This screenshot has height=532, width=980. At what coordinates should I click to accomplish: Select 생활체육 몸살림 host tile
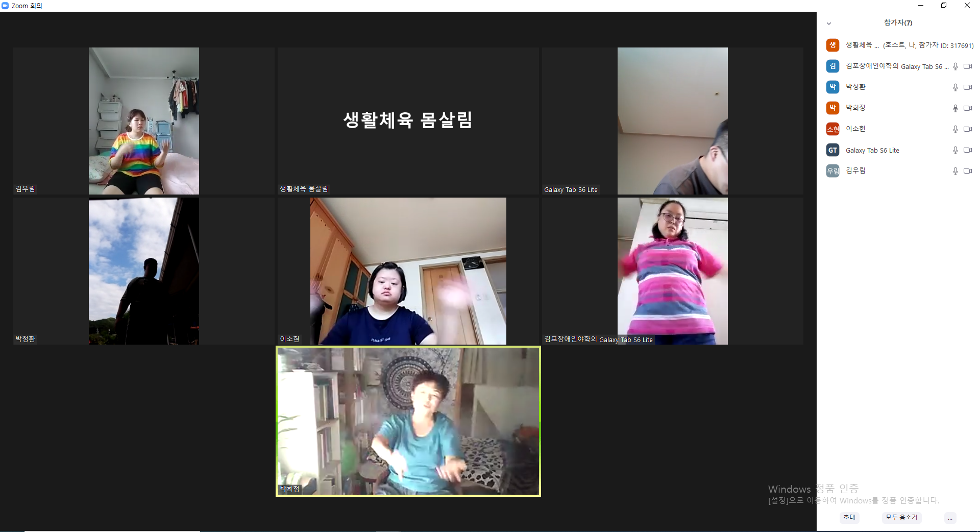(408, 121)
